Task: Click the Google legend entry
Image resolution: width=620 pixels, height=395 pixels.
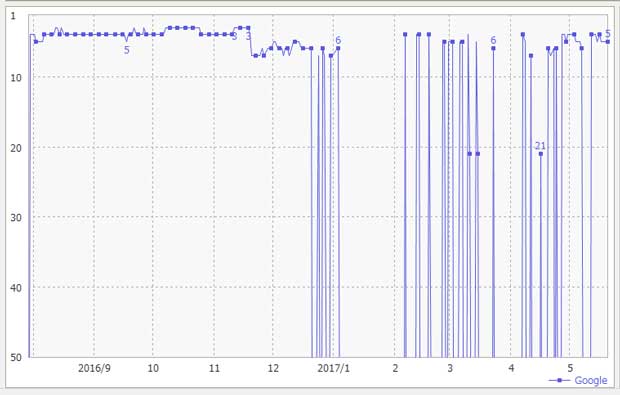Action: [x=578, y=380]
